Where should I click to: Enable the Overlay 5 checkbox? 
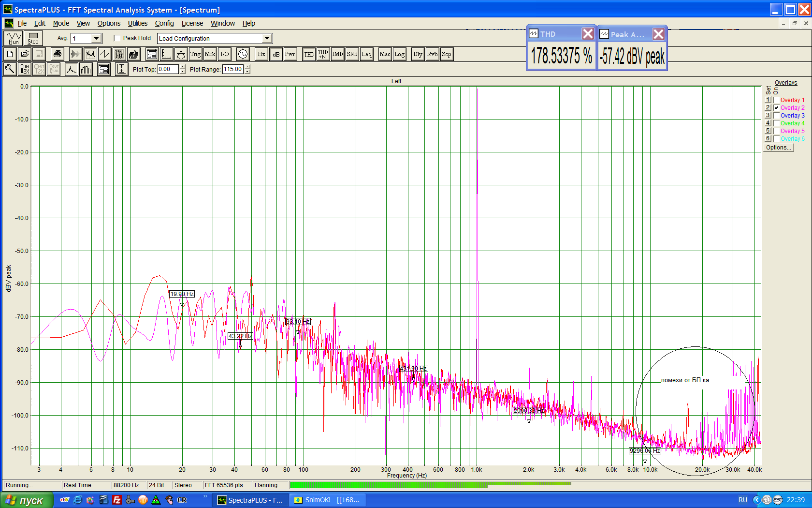[x=776, y=131]
